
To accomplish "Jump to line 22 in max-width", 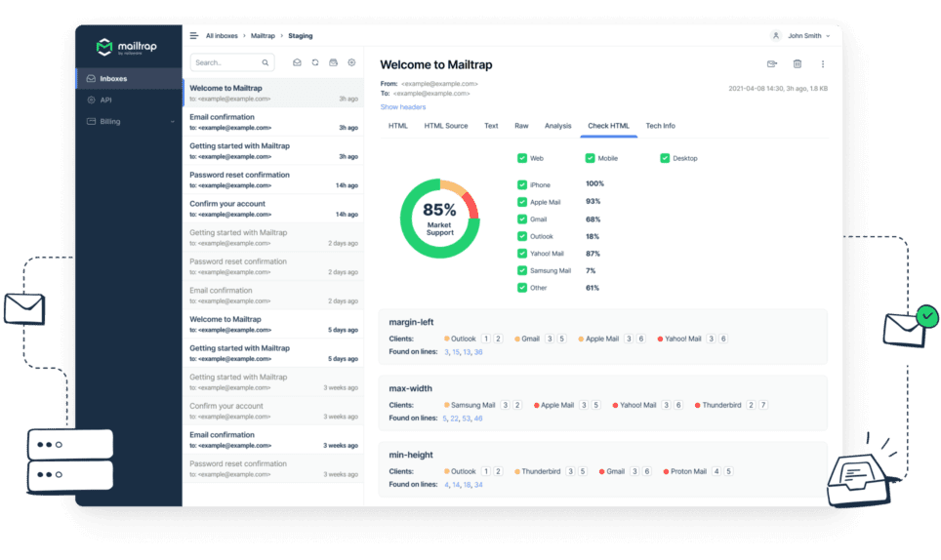I will pos(454,419).
